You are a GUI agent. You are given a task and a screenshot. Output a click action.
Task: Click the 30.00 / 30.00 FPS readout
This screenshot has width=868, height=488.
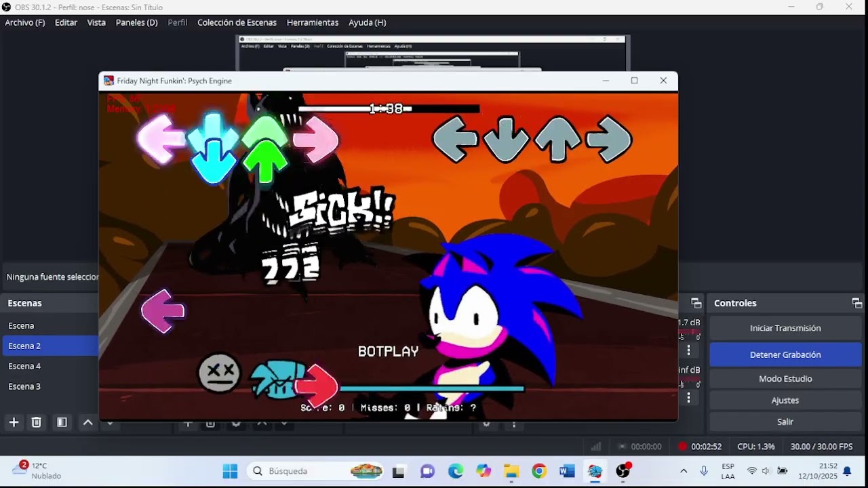click(x=821, y=447)
